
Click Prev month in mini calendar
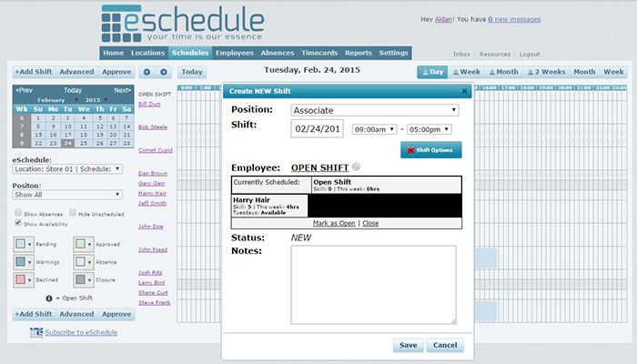tap(24, 90)
